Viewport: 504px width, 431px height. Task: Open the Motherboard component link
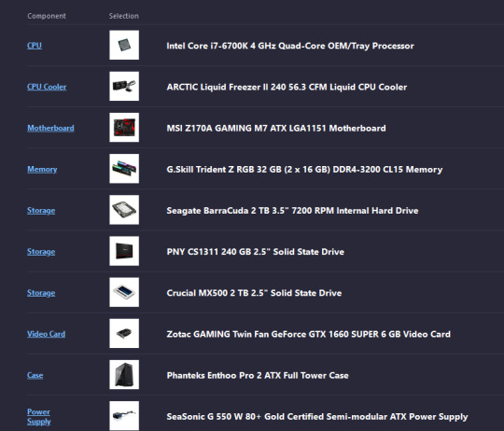pyautogui.click(x=50, y=128)
